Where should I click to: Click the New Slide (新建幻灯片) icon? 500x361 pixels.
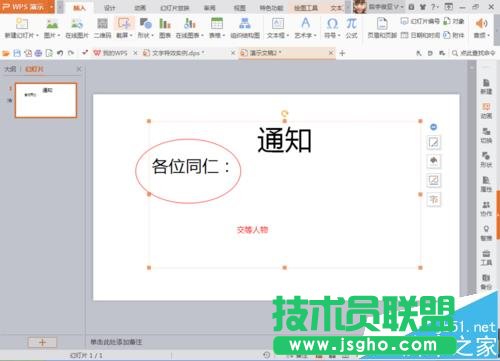[x=22, y=24]
